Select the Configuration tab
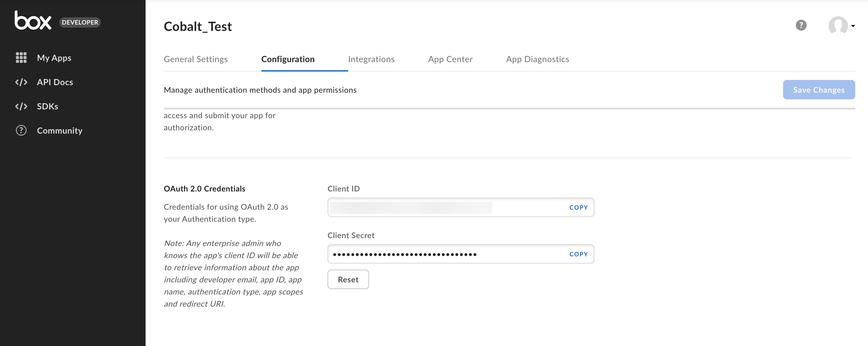Image resolution: width=868 pixels, height=346 pixels. pos(288,59)
